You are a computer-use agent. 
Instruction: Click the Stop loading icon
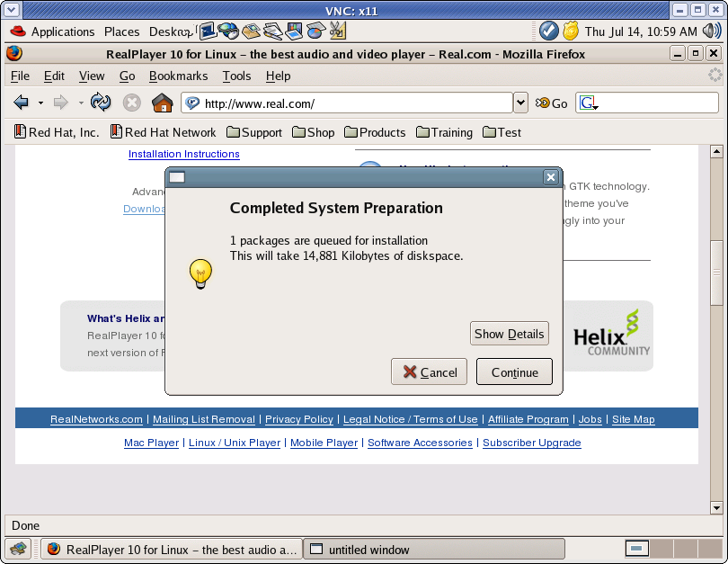click(131, 103)
